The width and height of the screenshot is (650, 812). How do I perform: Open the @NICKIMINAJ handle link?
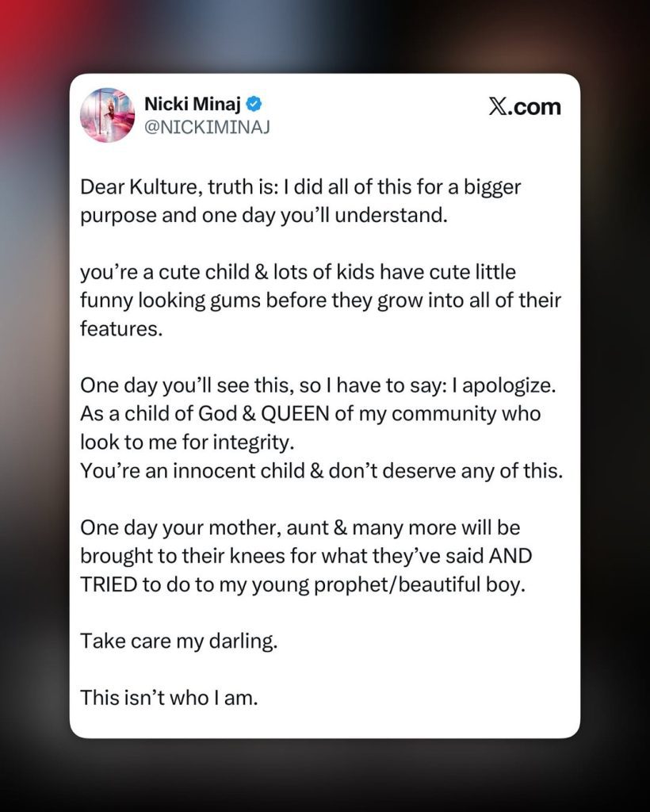click(207, 127)
